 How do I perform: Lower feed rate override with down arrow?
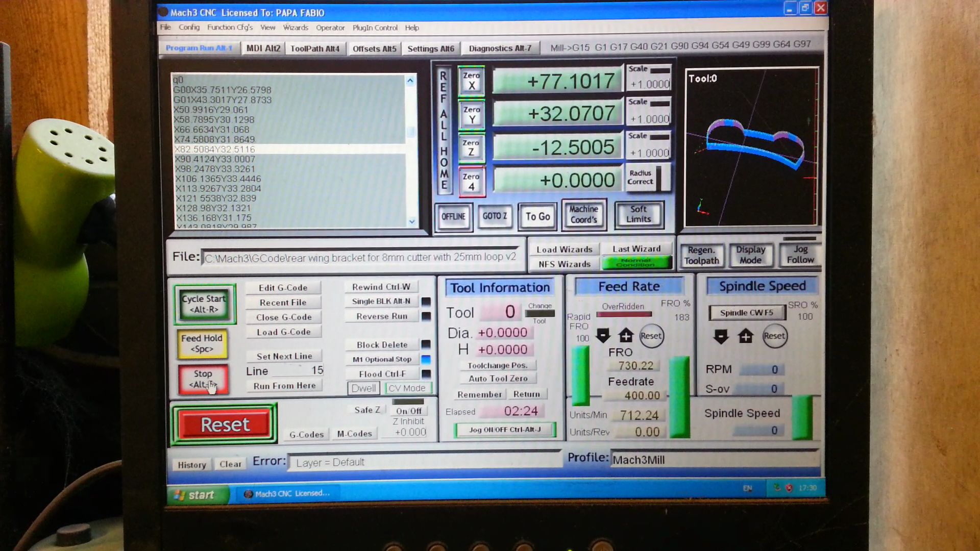(x=603, y=336)
